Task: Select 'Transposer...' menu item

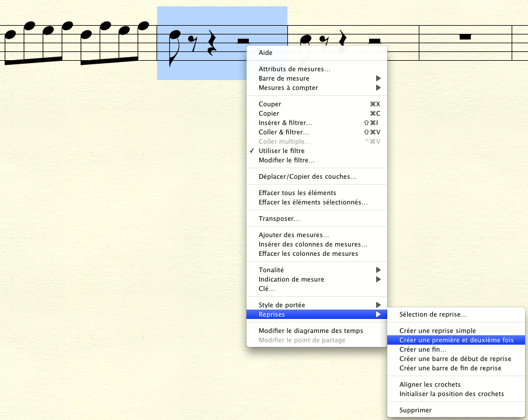Action: click(279, 218)
